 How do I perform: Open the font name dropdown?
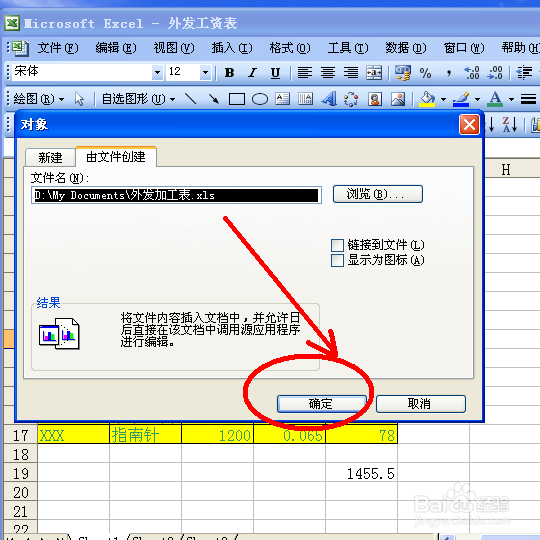157,72
